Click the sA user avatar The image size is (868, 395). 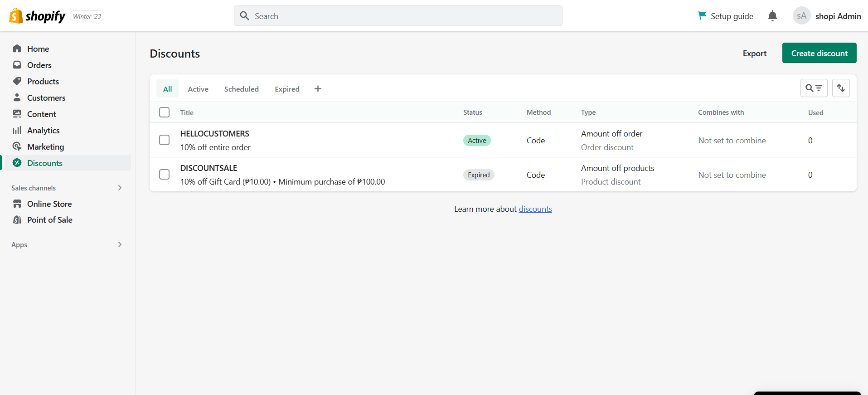[x=801, y=16]
